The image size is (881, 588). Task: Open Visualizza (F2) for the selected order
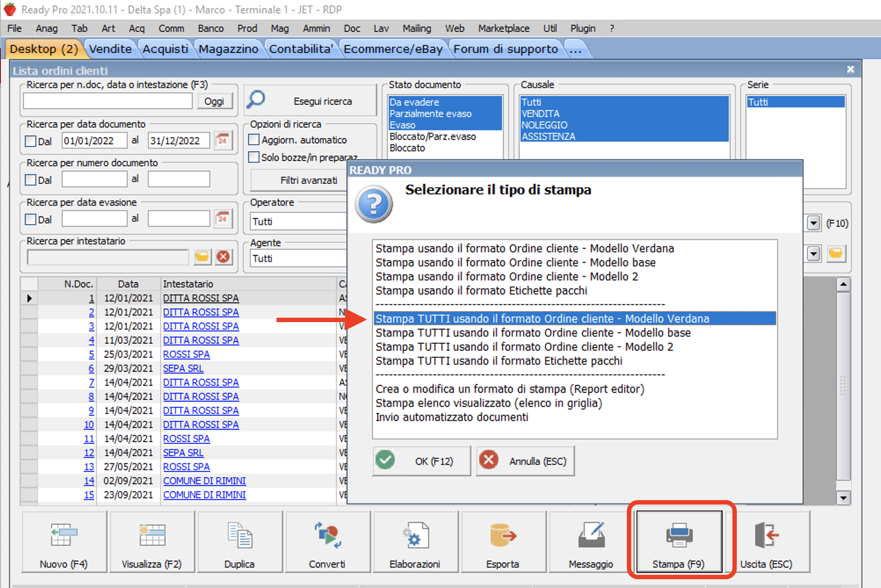(x=152, y=542)
